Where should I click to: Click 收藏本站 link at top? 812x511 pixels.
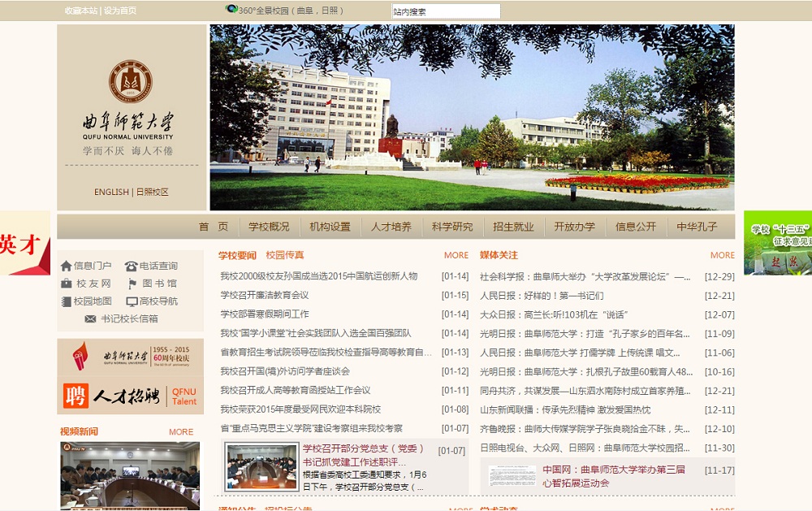click(x=80, y=11)
